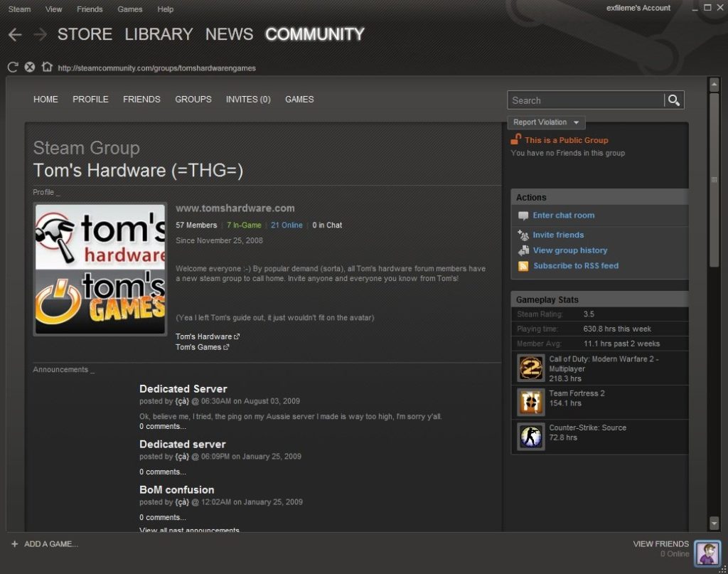Switch to the STORE section
This screenshot has width=728, height=574.
[85, 34]
